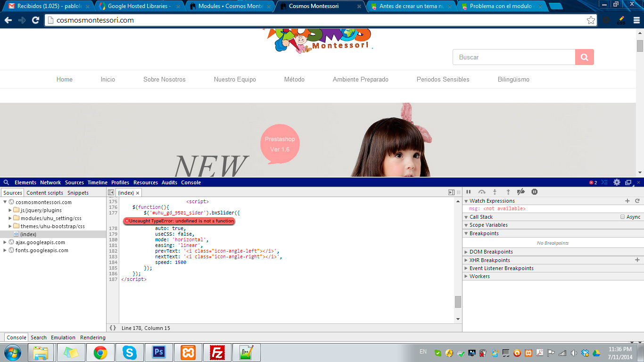This screenshot has height=362, width=644.
Task: Switch to Content scripts tab
Action: 45,193
